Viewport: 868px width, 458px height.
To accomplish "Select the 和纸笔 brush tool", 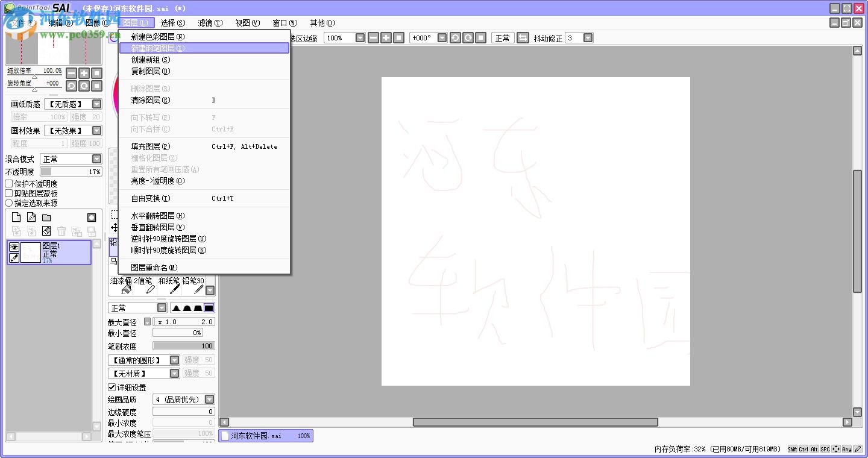I will pos(169,285).
